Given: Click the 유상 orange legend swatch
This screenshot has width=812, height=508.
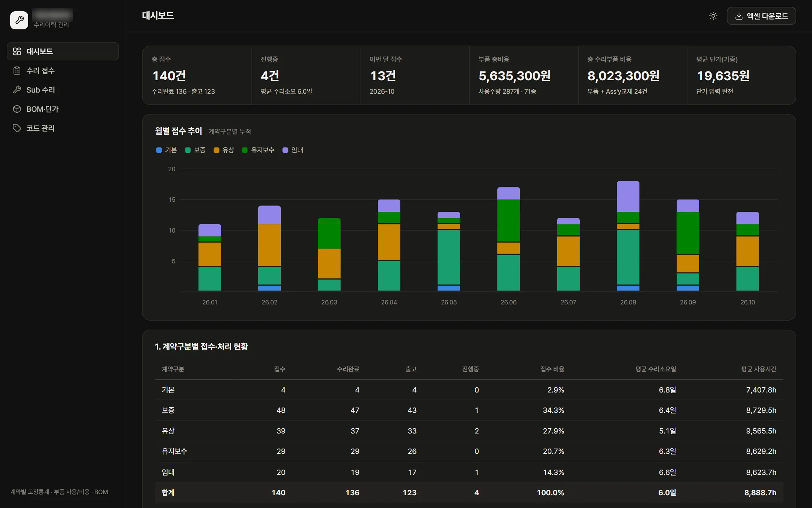Looking at the screenshot, I should [217, 150].
